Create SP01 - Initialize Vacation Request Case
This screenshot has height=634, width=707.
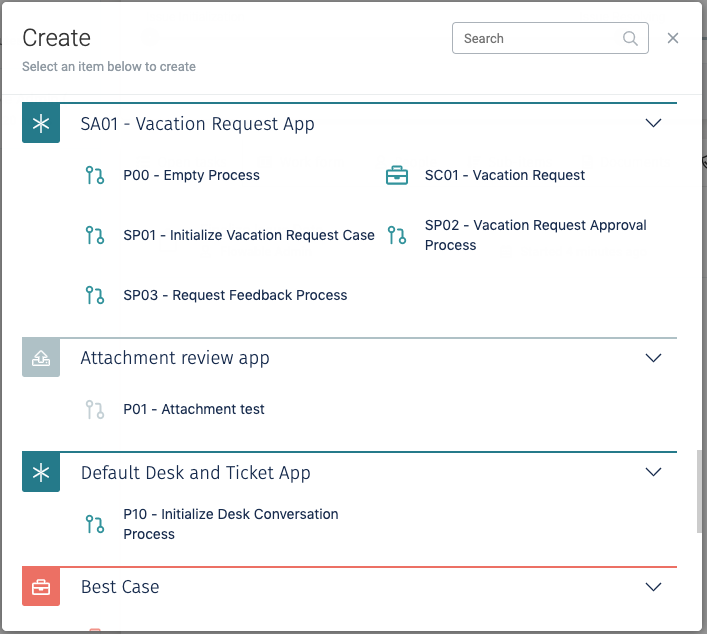point(248,236)
